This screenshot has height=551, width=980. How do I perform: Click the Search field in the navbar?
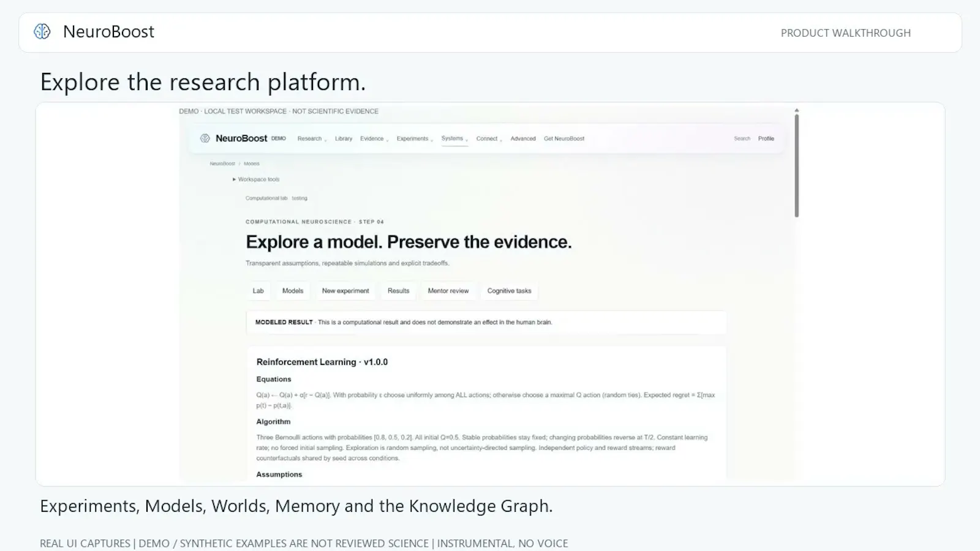pyautogui.click(x=742, y=139)
